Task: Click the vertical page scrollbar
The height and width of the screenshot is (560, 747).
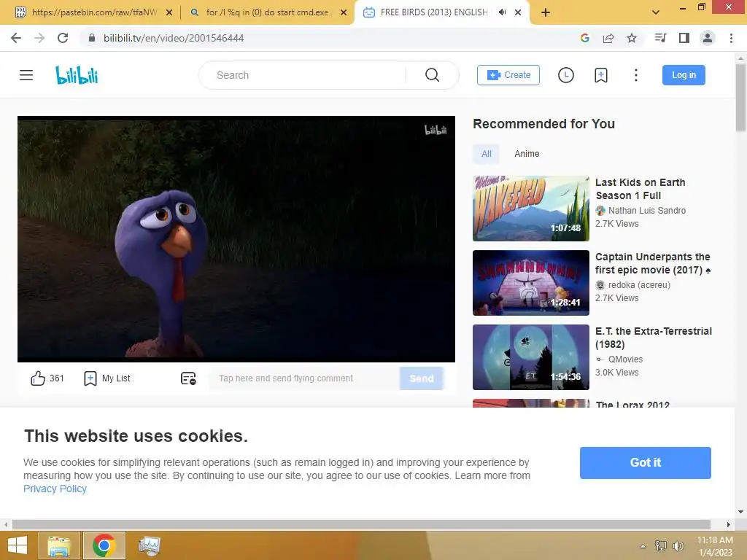Action: click(740, 98)
